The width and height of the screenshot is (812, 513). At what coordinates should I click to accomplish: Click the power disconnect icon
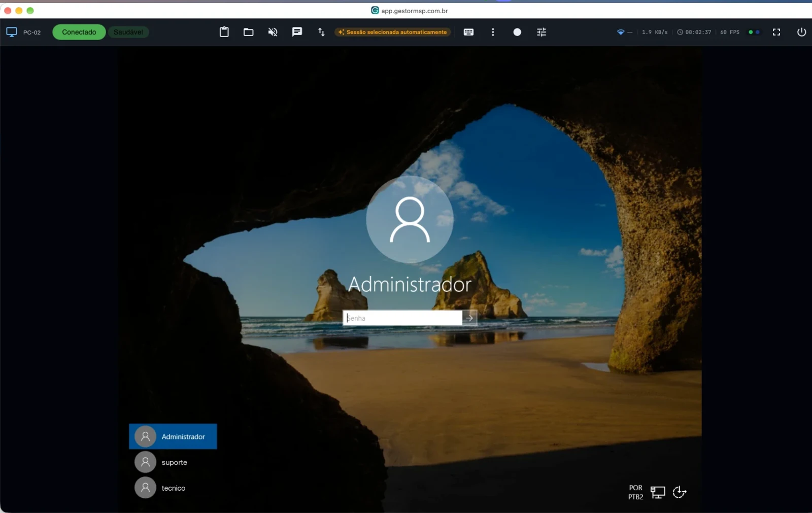[801, 32]
